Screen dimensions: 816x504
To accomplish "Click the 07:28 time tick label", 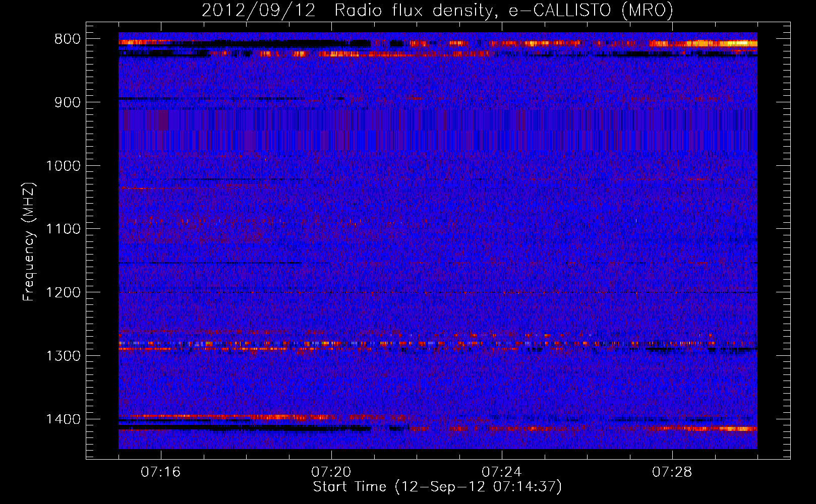I will (x=672, y=472).
